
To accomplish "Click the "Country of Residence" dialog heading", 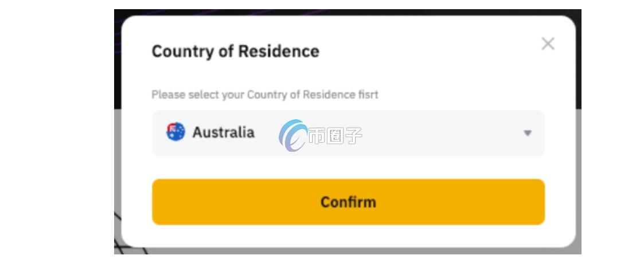I will click(x=235, y=51).
